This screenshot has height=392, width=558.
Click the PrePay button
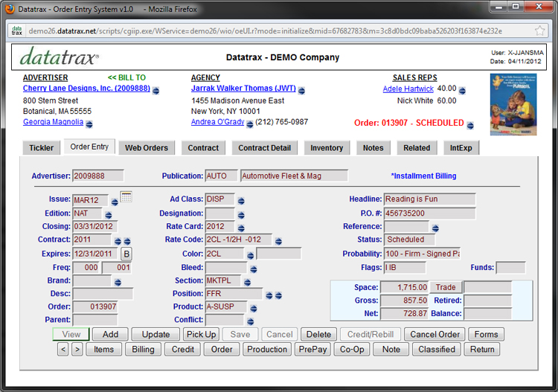click(x=312, y=350)
